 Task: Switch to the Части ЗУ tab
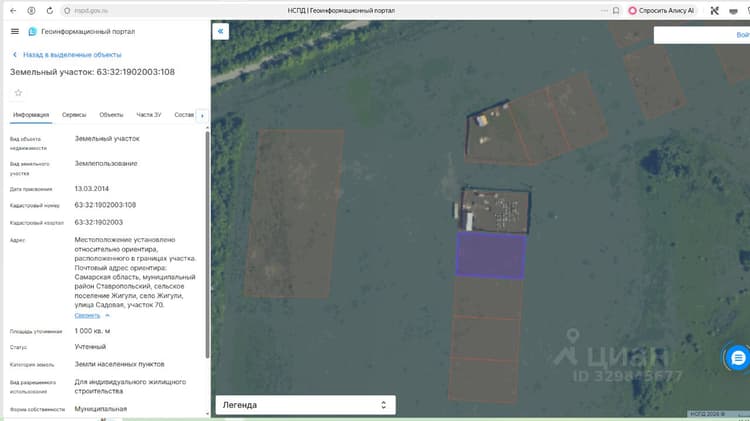(149, 115)
